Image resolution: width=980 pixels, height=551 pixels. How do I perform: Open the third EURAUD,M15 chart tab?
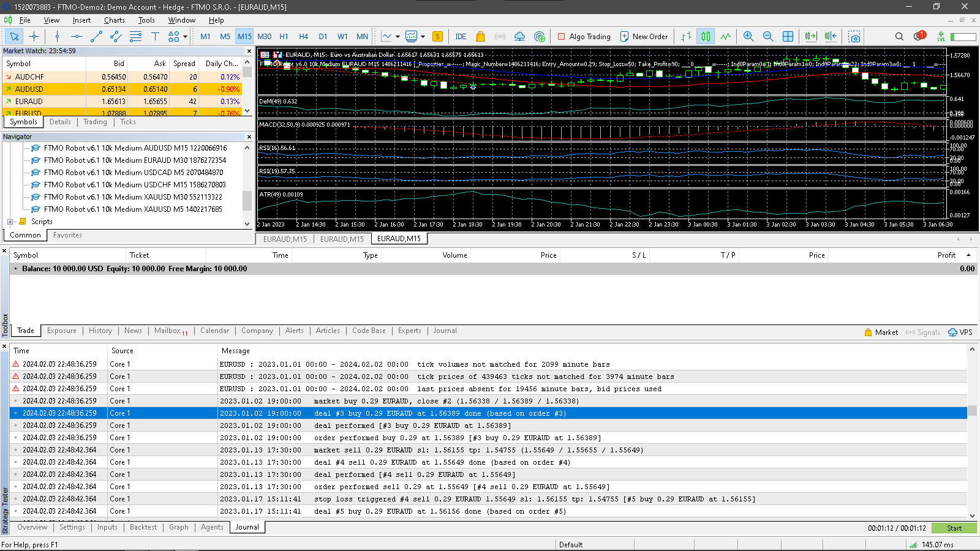click(x=399, y=239)
